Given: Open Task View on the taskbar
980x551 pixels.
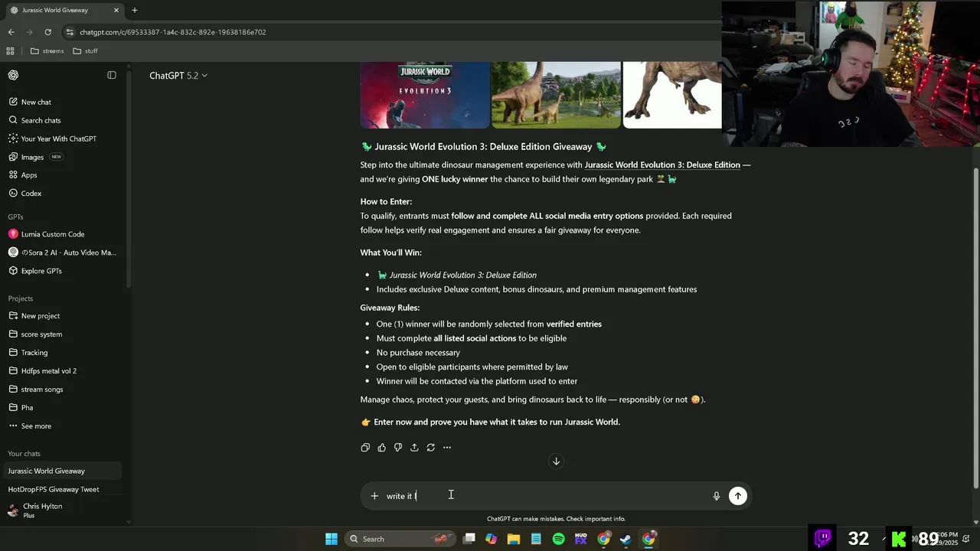Looking at the screenshot, I should (x=469, y=539).
